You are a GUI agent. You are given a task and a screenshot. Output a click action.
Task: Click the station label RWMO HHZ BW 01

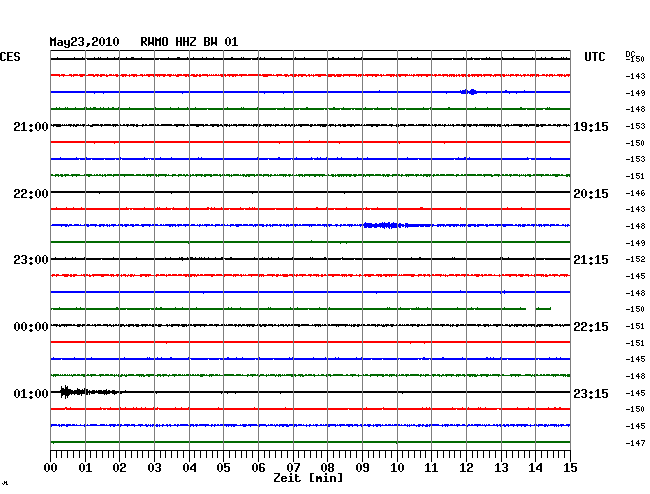[x=189, y=42]
